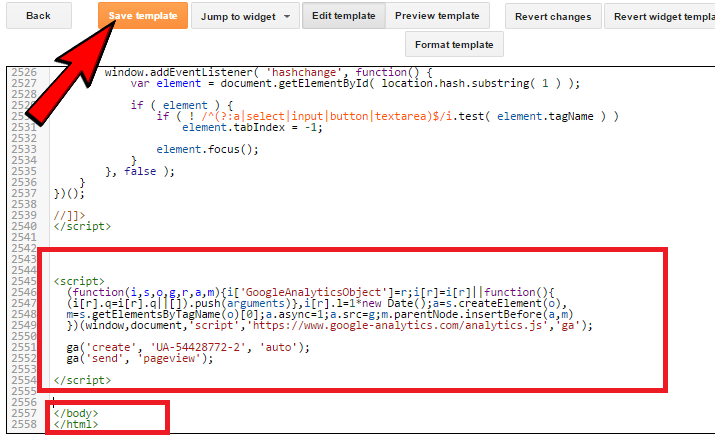Click the regex test line with textarea
The image size is (715, 437).
(x=388, y=116)
